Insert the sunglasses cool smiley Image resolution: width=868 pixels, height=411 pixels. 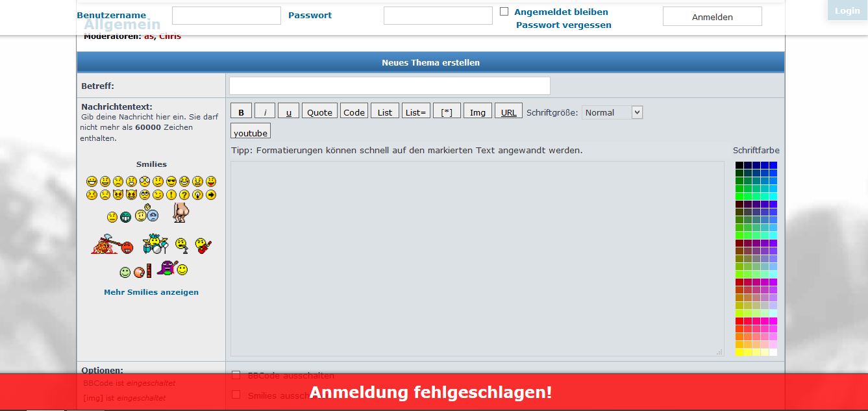[x=171, y=181]
